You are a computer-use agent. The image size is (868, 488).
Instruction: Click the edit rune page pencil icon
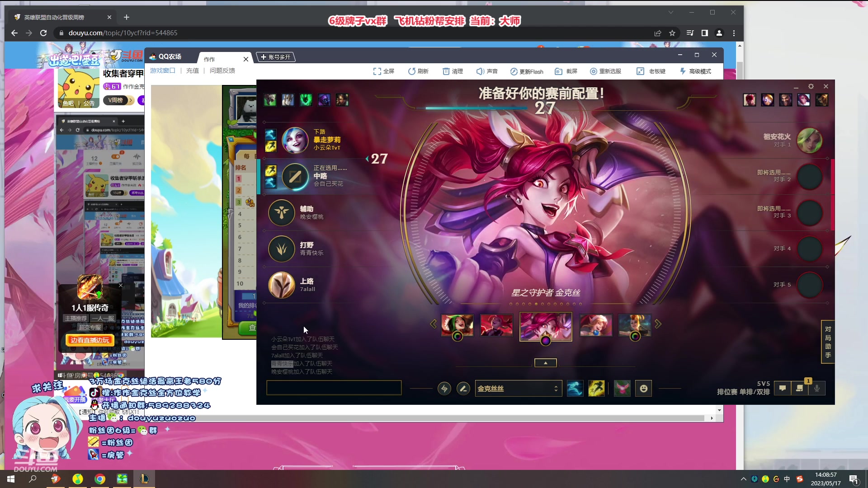pos(463,389)
